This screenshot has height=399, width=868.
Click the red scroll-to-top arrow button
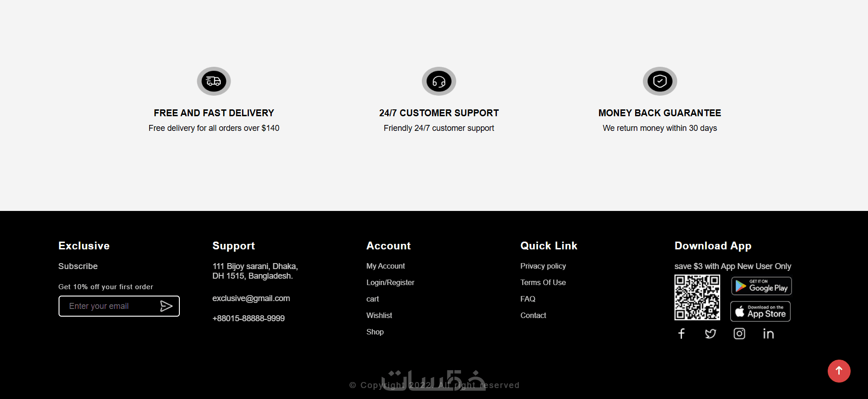[x=839, y=371]
